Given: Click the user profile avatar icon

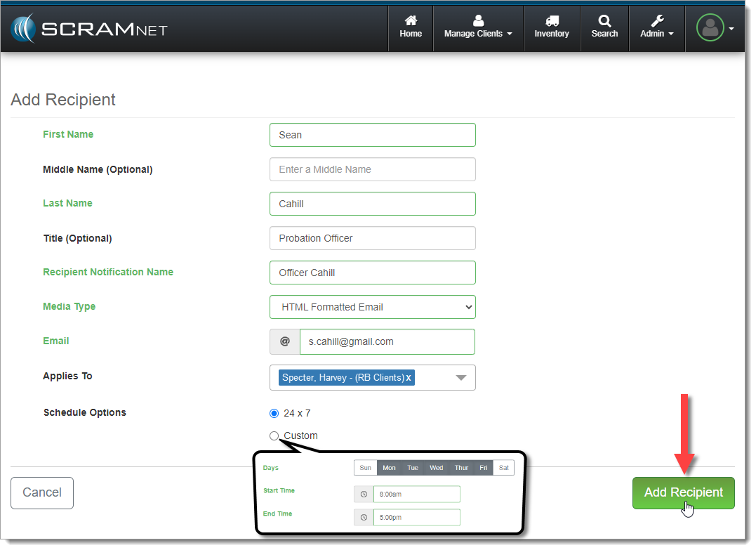Looking at the screenshot, I should pyautogui.click(x=710, y=28).
